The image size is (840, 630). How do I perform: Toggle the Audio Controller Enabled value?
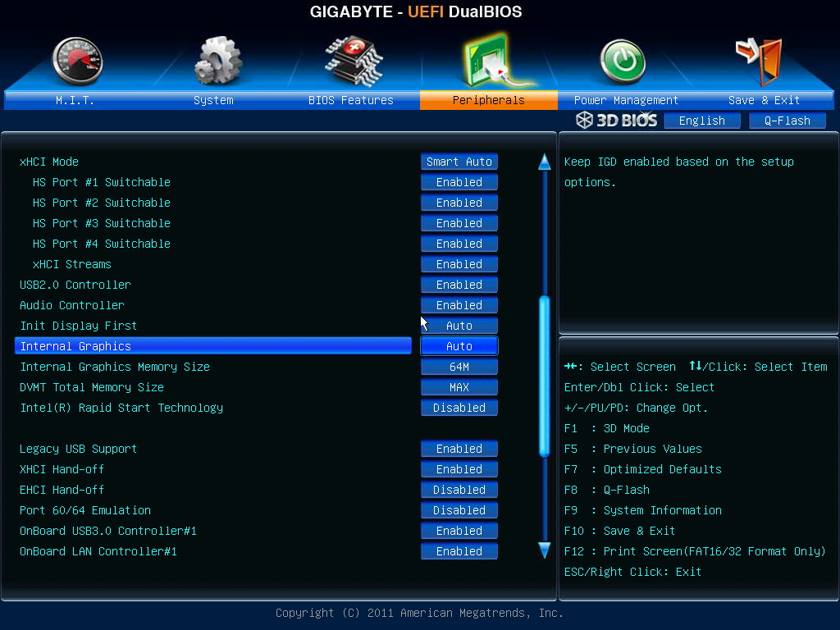[x=459, y=305]
